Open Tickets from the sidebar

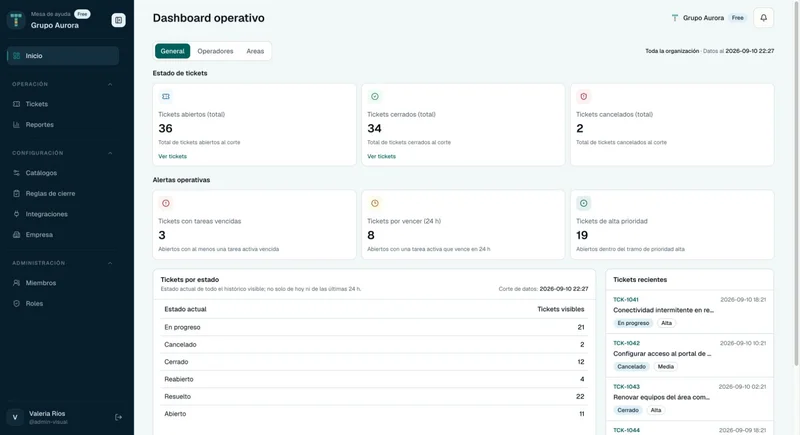click(x=63, y=104)
